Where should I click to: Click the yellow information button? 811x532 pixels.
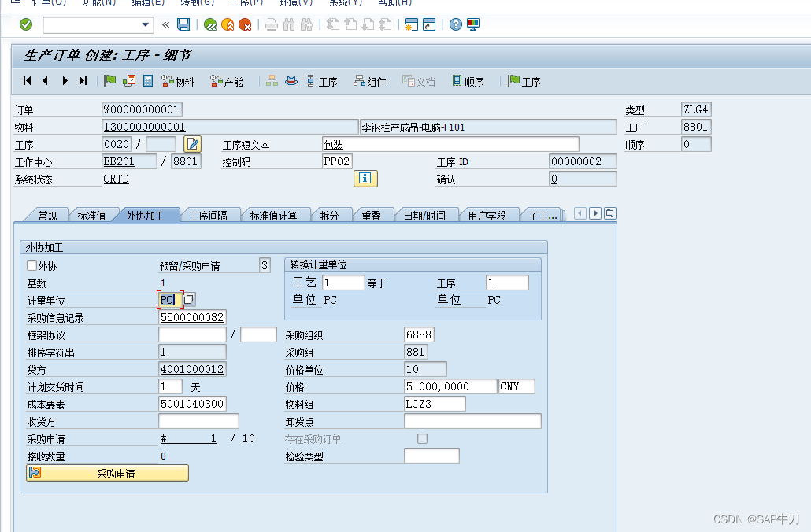tap(365, 179)
